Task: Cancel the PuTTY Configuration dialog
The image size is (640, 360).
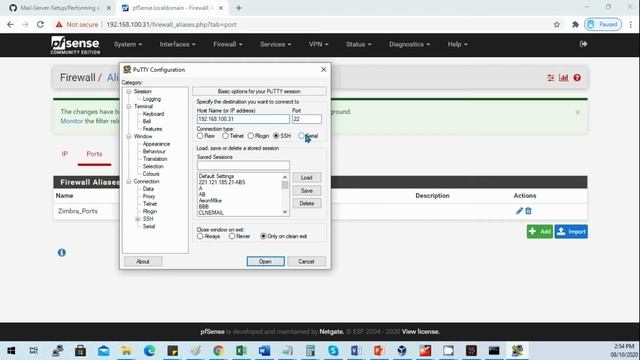Action: pos(306,261)
